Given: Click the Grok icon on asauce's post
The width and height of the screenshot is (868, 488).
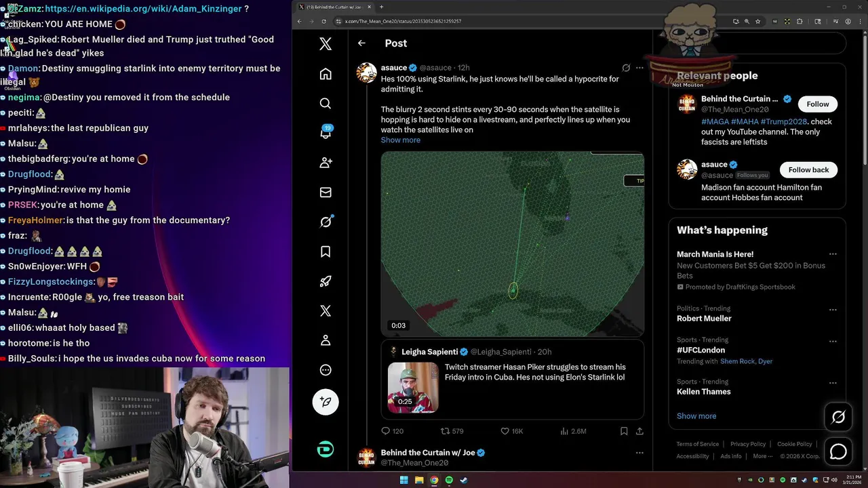Looking at the screenshot, I should click(x=626, y=68).
